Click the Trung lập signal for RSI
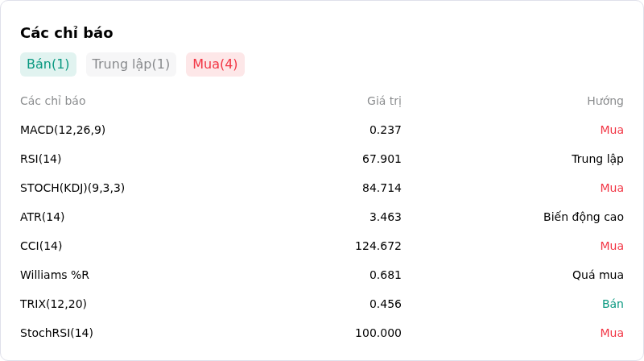This screenshot has height=361, width=644. pyautogui.click(x=597, y=159)
